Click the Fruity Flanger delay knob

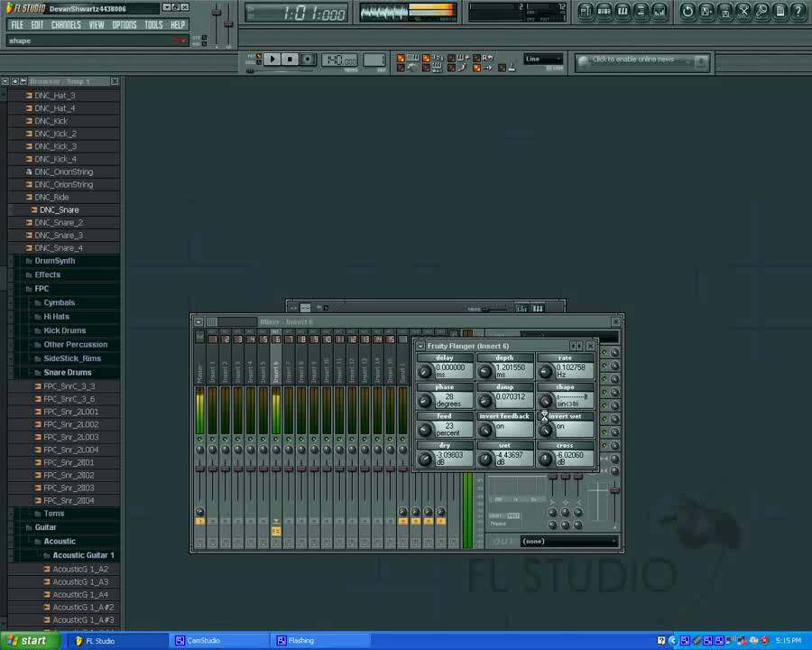(425, 371)
